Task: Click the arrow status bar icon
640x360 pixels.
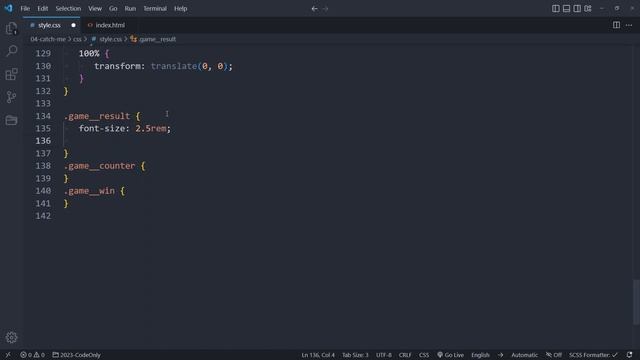Action: (500, 355)
